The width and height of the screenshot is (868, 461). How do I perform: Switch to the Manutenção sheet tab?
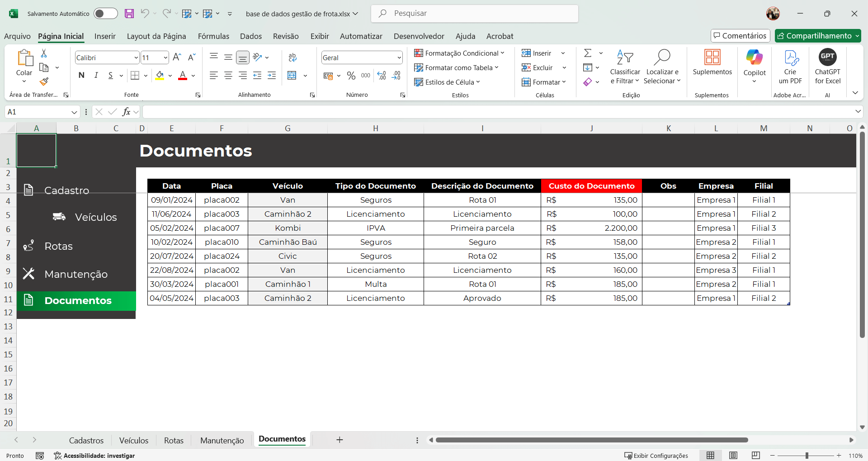222,440
